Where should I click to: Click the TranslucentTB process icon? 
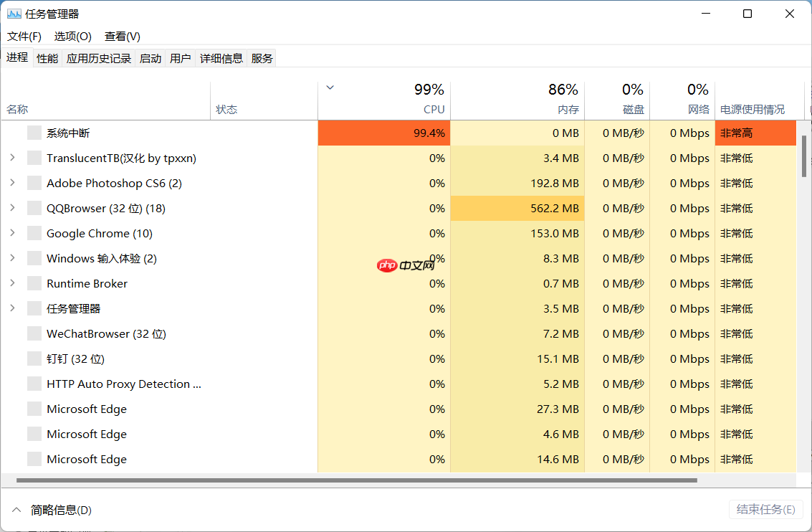click(x=34, y=158)
